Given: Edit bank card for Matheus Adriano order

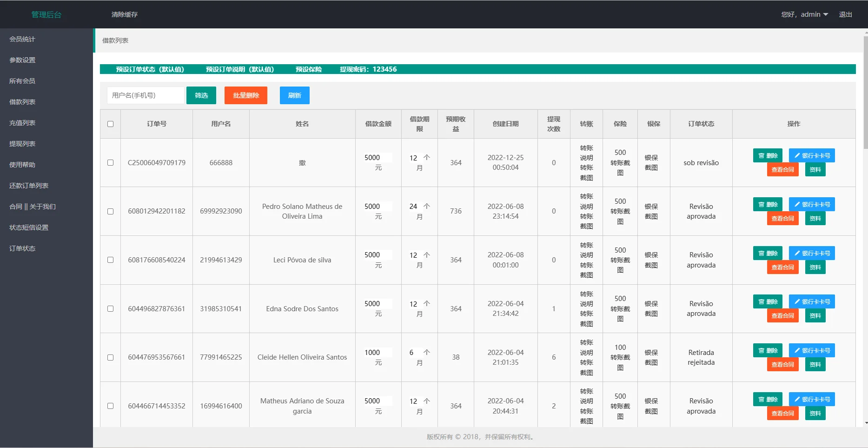Looking at the screenshot, I should [811, 399].
